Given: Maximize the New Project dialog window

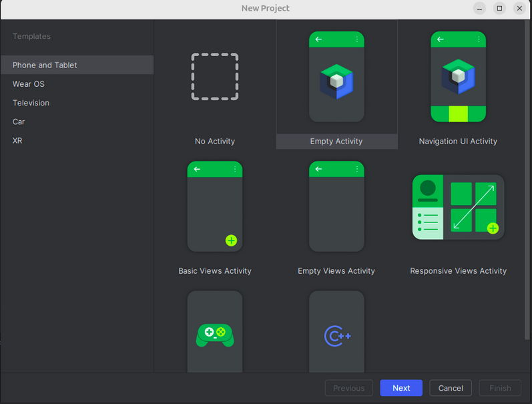Looking at the screenshot, I should coord(499,8).
